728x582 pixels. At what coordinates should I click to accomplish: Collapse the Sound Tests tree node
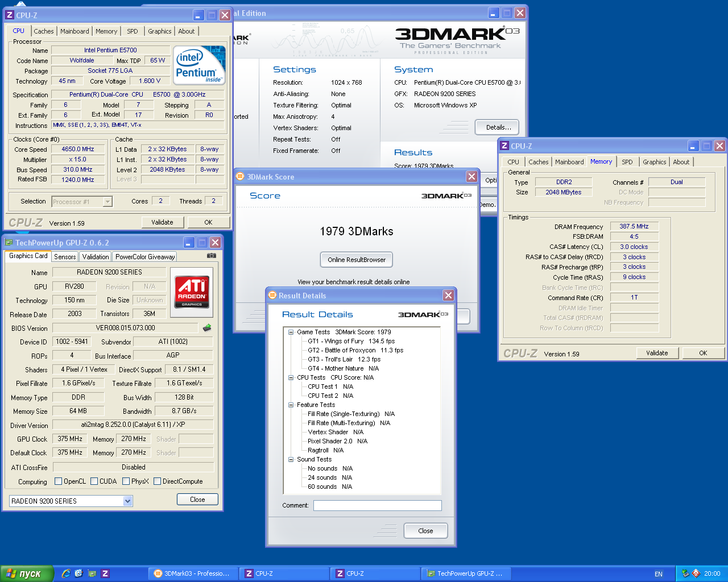tap(291, 459)
